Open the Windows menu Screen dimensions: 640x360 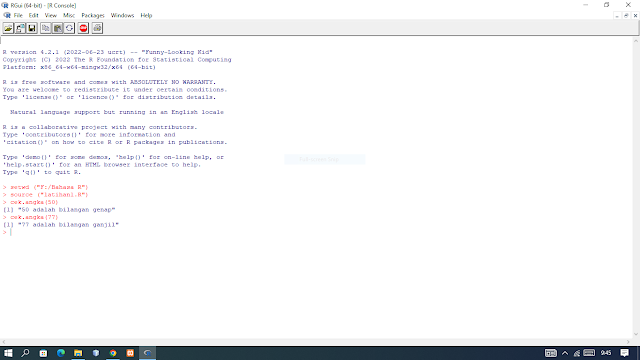point(122,16)
